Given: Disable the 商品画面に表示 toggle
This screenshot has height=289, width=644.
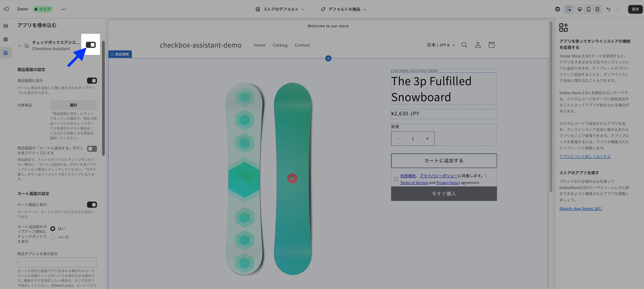Looking at the screenshot, I should 92,81.
